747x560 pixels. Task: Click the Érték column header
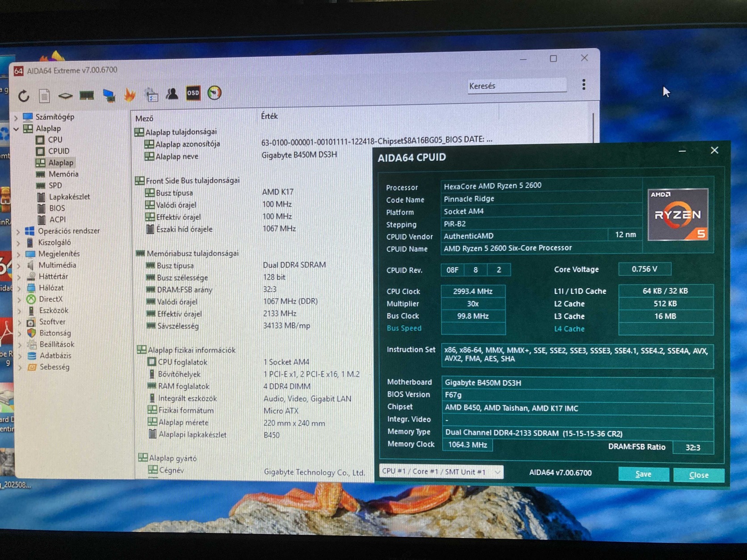269,116
